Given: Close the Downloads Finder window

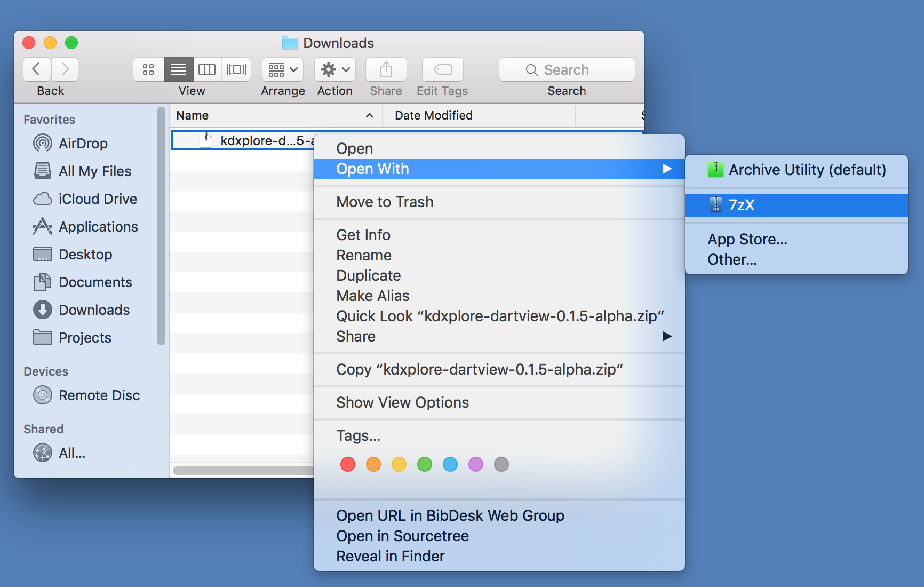Looking at the screenshot, I should [x=29, y=43].
